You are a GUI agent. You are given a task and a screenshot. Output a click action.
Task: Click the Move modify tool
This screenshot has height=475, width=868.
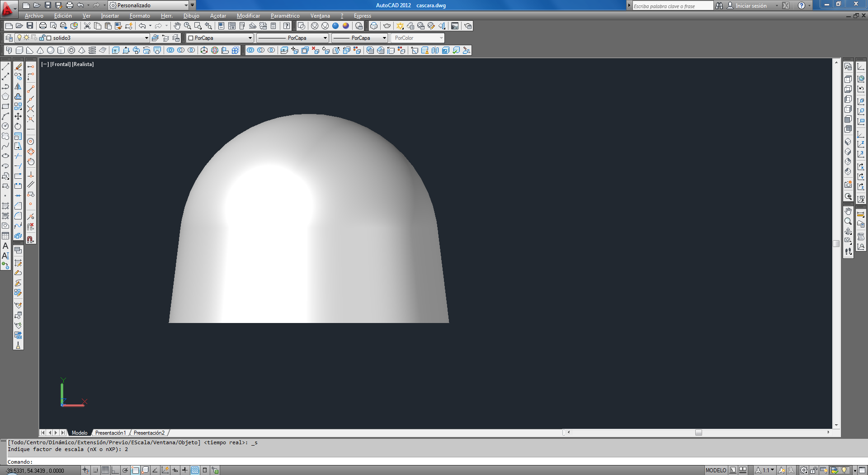[x=18, y=116]
